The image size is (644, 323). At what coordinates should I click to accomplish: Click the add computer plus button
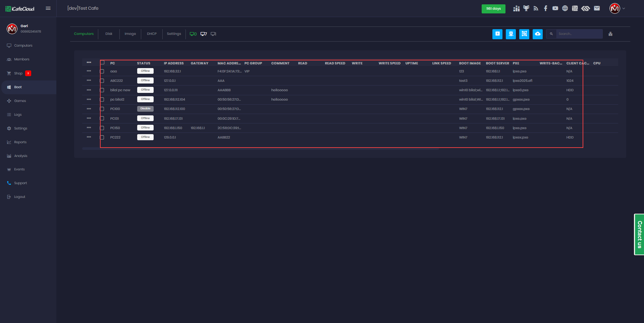tap(497, 34)
